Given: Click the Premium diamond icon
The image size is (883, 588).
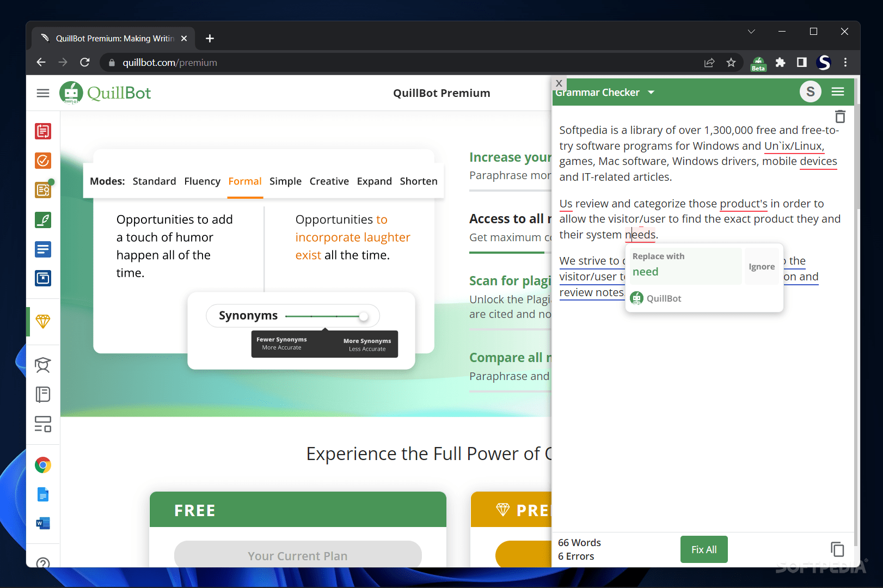Looking at the screenshot, I should 43,322.
